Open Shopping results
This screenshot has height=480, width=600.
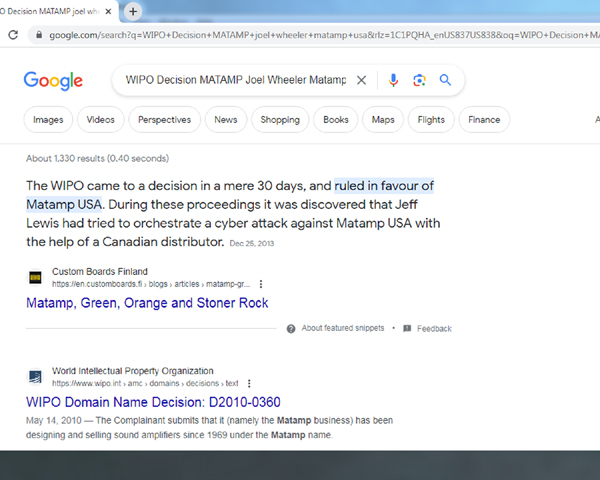(x=280, y=119)
